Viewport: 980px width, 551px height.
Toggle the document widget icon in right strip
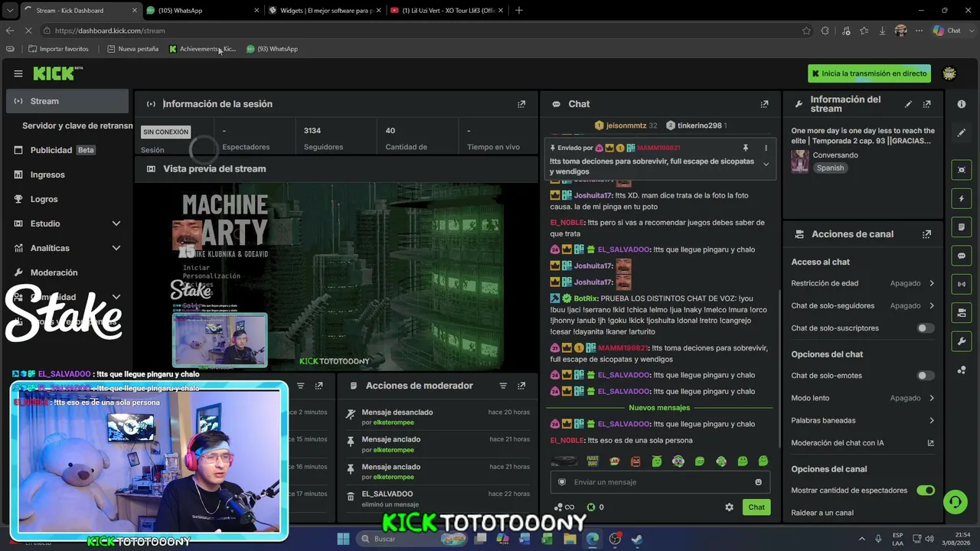tap(962, 227)
